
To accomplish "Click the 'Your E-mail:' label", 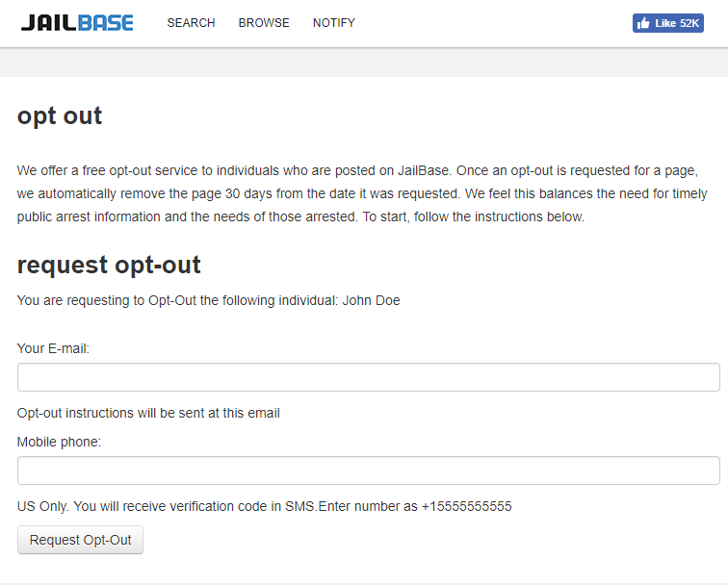I will [x=53, y=348].
